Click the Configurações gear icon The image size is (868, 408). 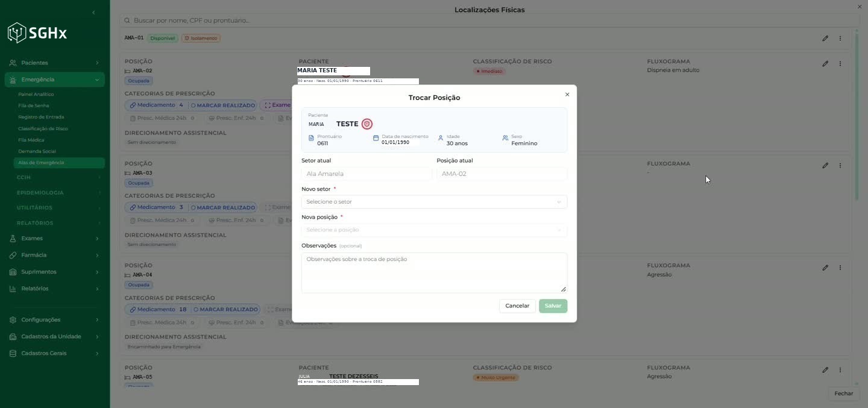pos(13,320)
